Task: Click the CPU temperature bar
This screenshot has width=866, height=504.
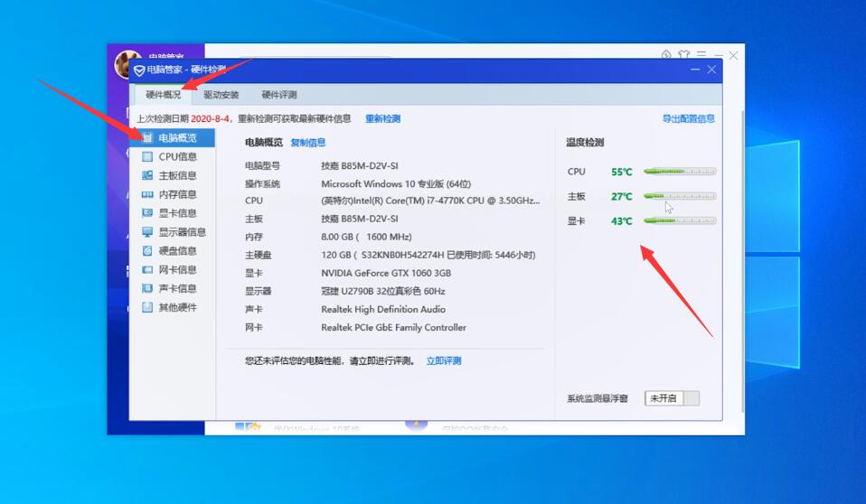Action: tap(680, 172)
